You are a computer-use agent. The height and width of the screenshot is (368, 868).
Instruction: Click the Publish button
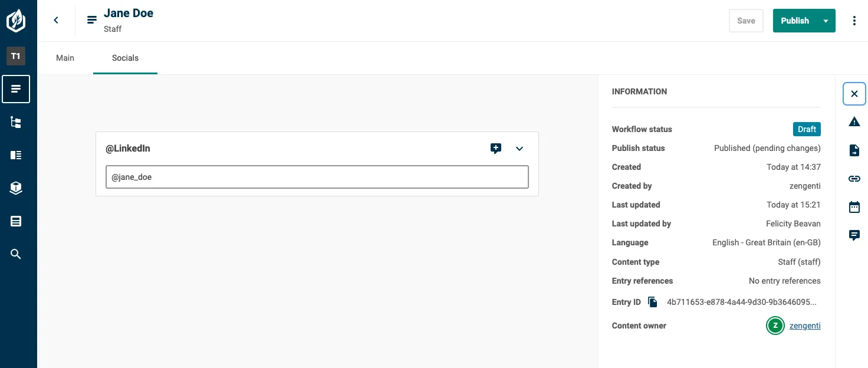coord(795,21)
